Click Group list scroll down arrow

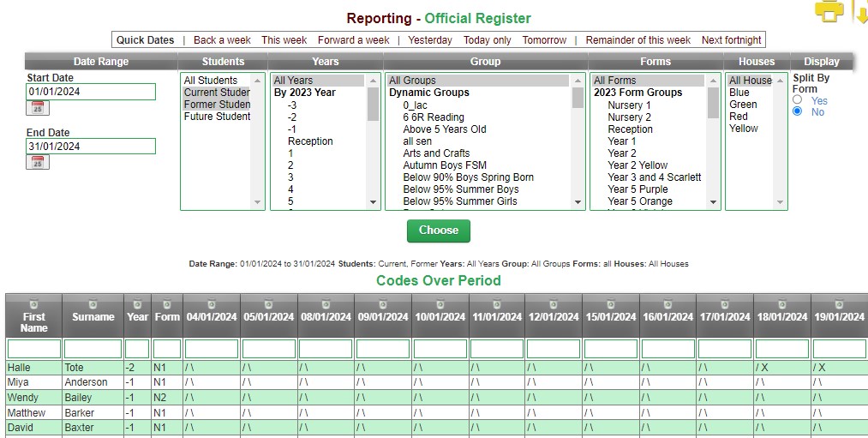coord(578,202)
